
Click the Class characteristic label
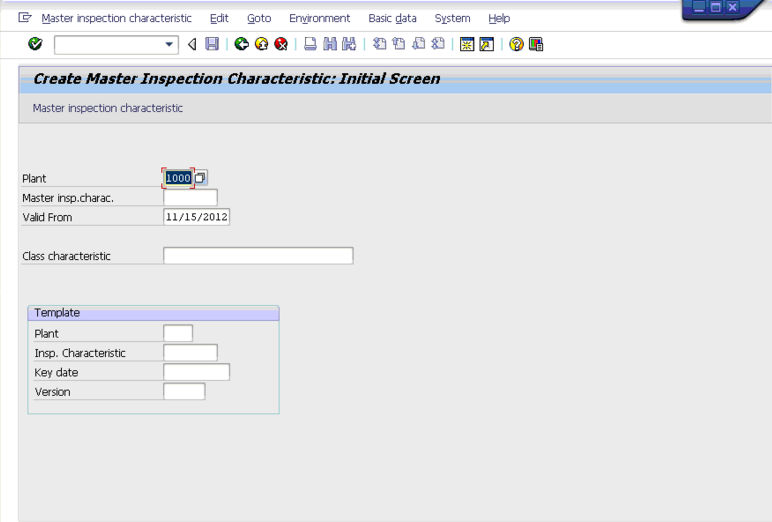pyautogui.click(x=66, y=256)
